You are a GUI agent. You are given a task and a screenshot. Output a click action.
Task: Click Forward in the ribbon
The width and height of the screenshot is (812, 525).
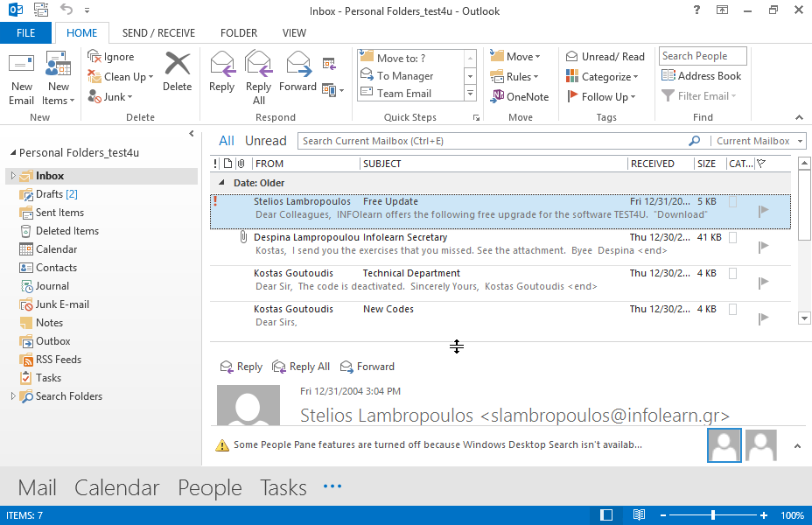(297, 72)
